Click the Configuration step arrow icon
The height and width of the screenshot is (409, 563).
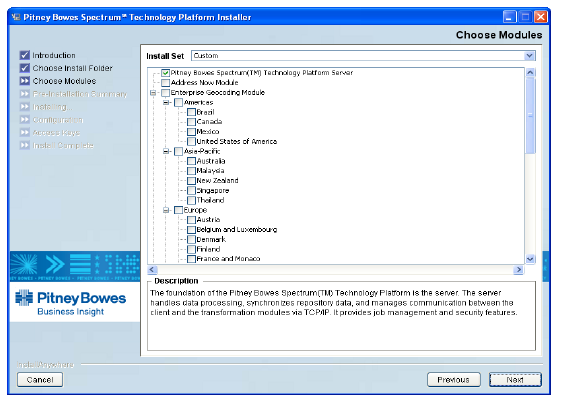click(x=25, y=120)
